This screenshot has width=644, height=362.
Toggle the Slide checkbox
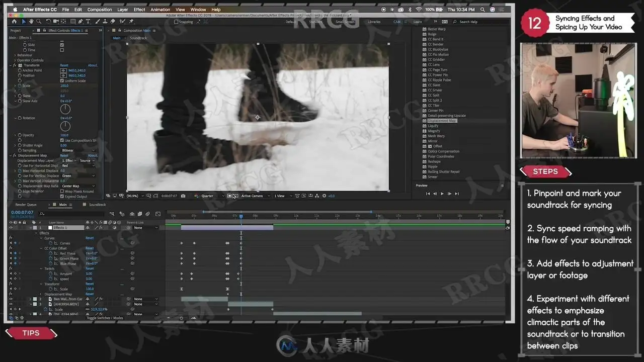[x=62, y=45]
